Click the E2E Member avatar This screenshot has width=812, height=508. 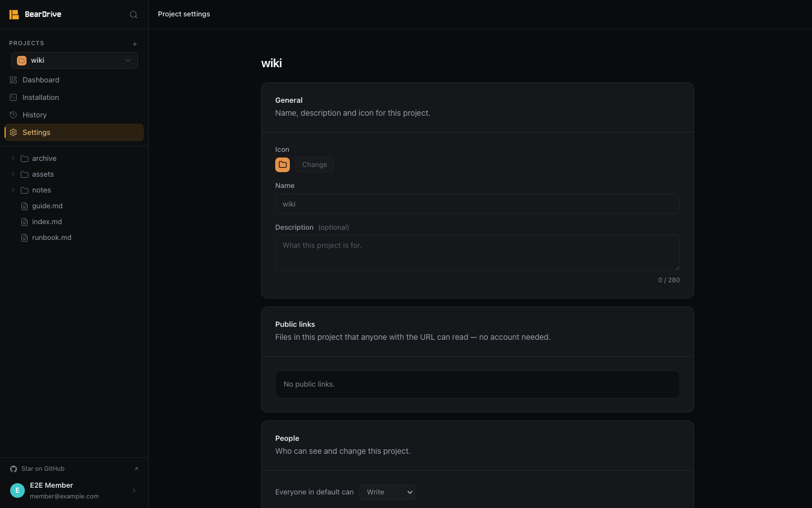tap(17, 491)
